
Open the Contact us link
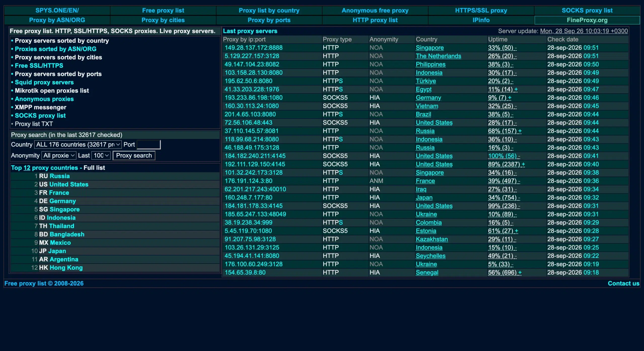pyautogui.click(x=623, y=284)
